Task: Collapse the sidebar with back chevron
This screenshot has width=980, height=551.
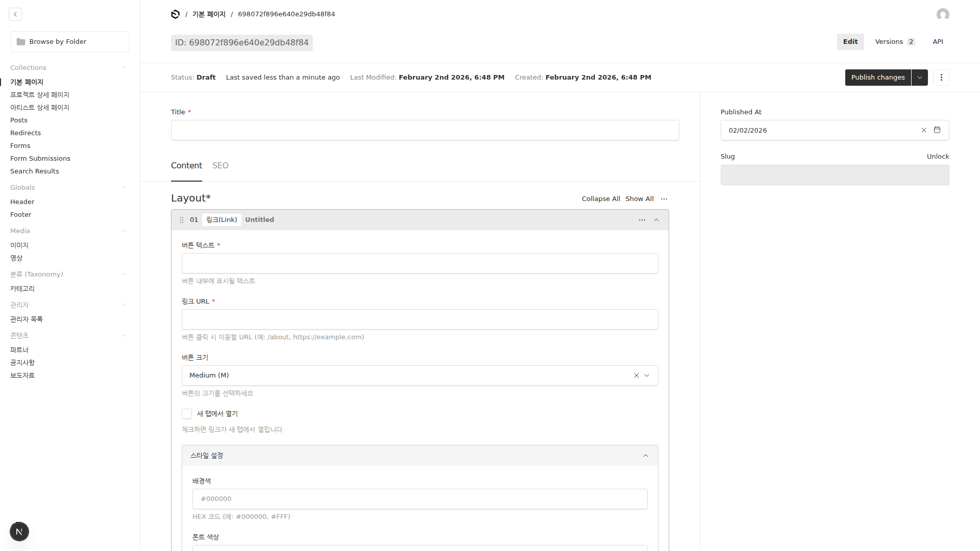Action: pos(15,14)
